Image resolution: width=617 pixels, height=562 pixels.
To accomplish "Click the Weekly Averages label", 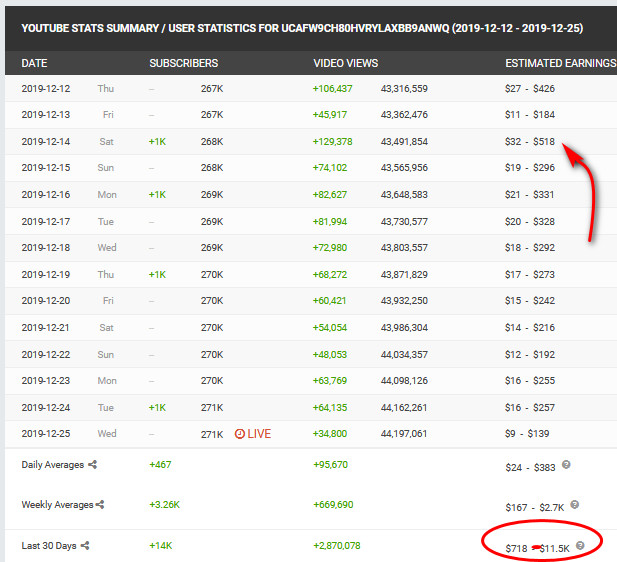I will point(56,505).
